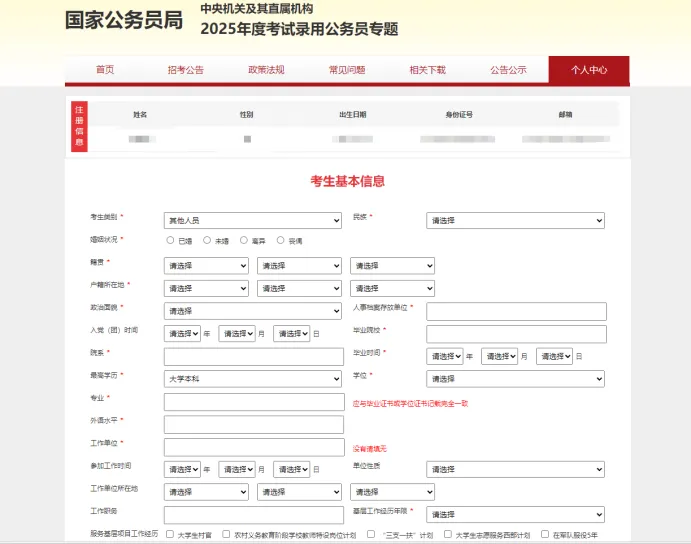
Task: Expand the 学位 dropdown
Action: [x=516, y=379]
